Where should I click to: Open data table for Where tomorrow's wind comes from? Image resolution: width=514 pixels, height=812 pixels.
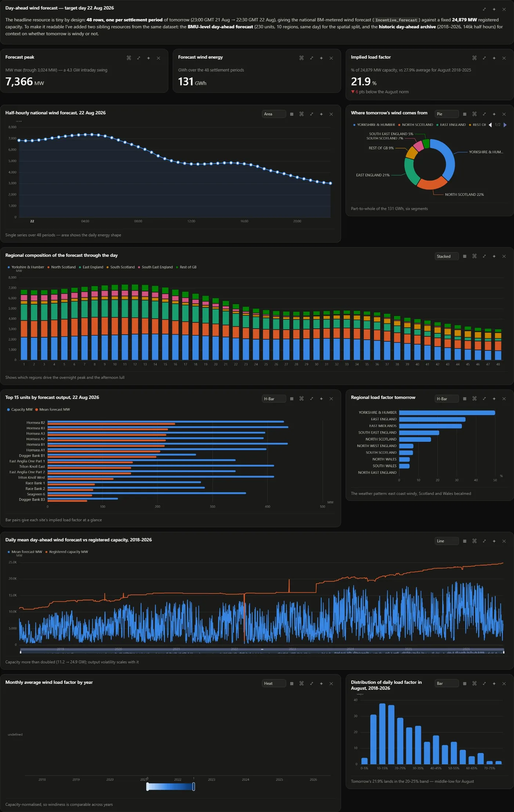(x=464, y=114)
